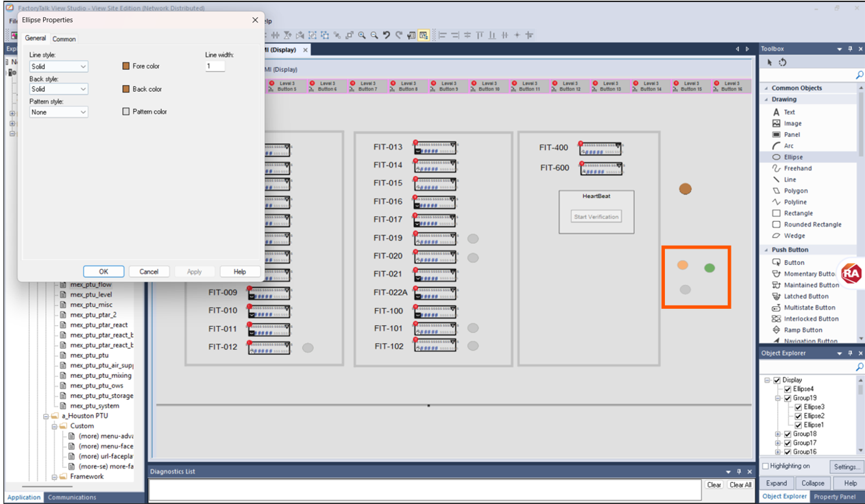Click the Align Left toolbar icon
865x504 pixels.
point(442,35)
